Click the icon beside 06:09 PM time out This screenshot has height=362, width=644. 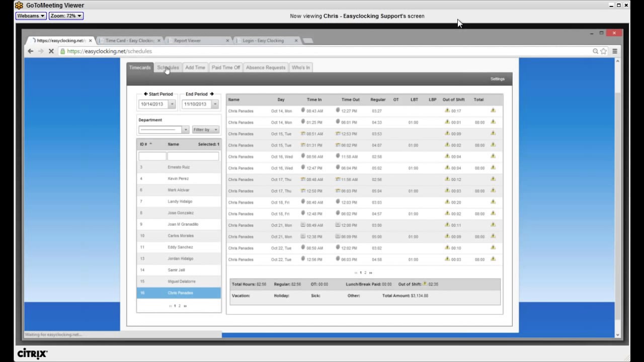pos(338,236)
